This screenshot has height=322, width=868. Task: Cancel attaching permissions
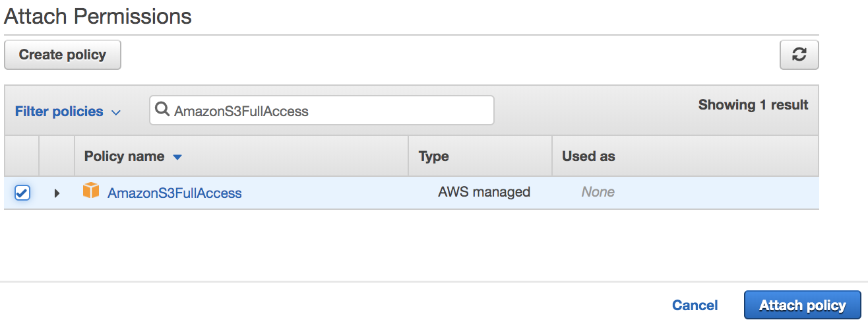[695, 306]
